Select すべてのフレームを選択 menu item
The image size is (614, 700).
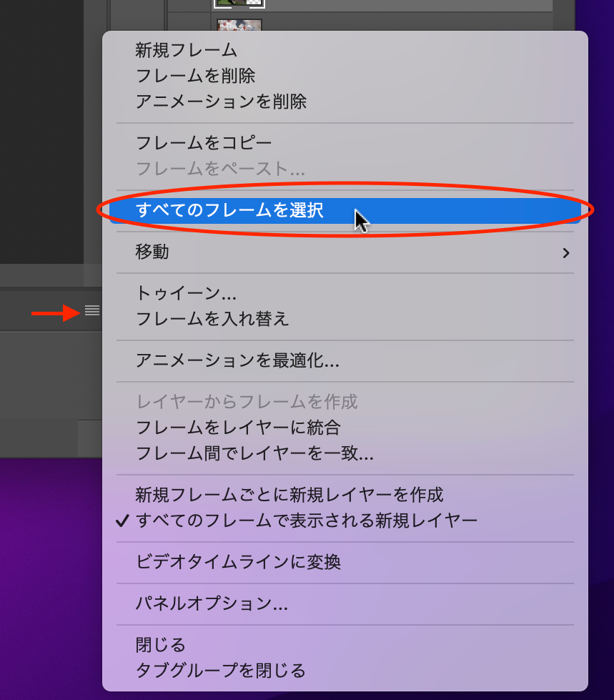(345, 210)
